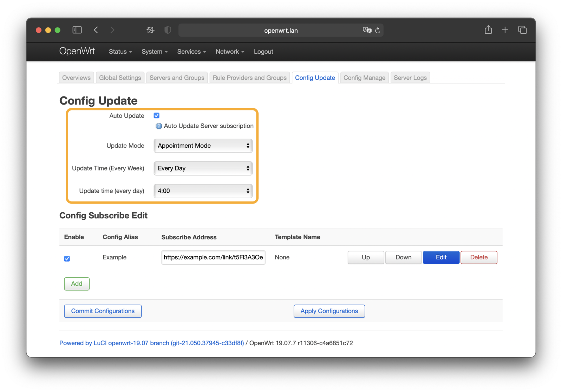562x392 pixels.
Task: Click the Apply Configurations button
Action: click(x=329, y=311)
